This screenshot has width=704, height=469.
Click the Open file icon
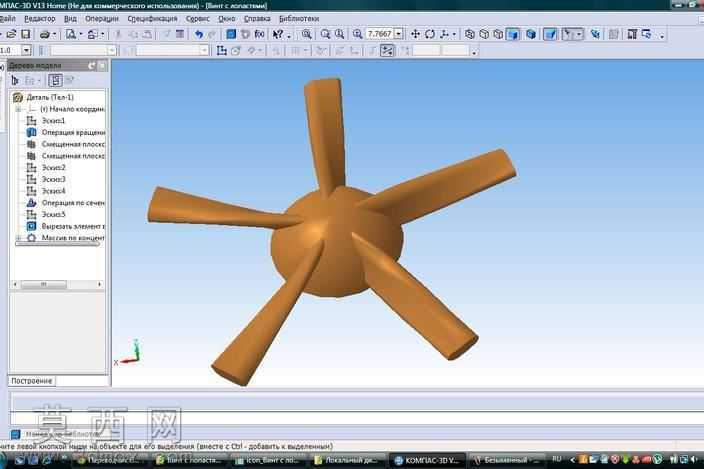click(x=11, y=34)
